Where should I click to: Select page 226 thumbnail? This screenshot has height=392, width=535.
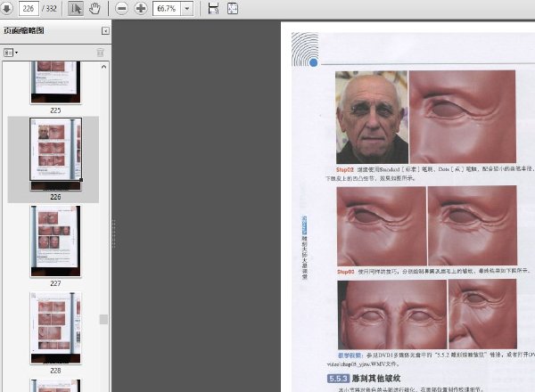point(55,154)
